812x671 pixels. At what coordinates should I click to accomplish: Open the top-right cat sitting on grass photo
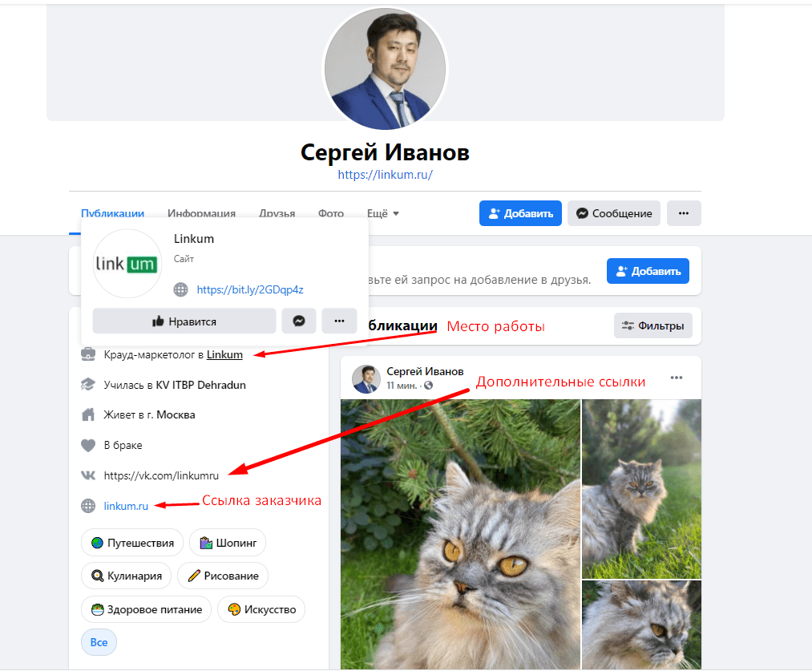pyautogui.click(x=641, y=488)
